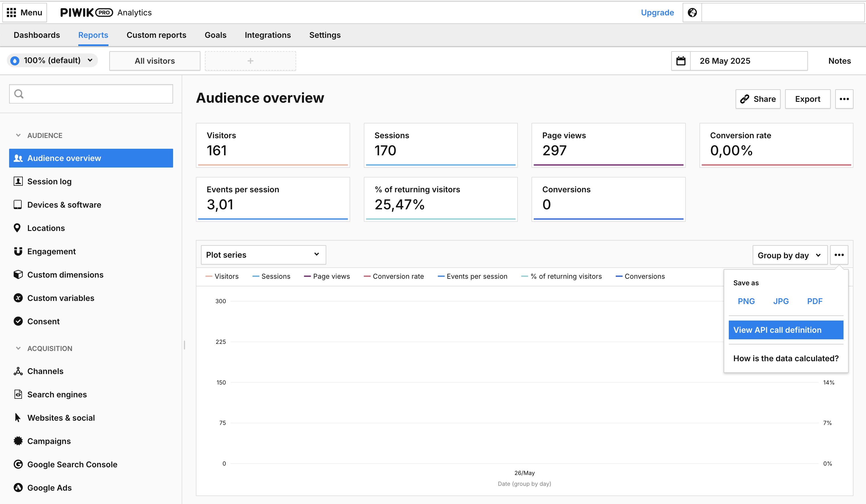Click the globe icon in top bar
The image size is (866, 504).
coord(692,13)
